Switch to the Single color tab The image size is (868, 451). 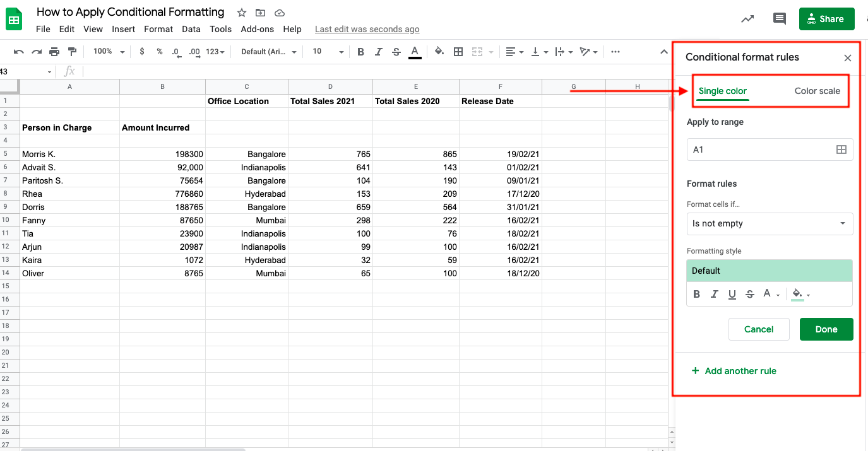(x=723, y=91)
